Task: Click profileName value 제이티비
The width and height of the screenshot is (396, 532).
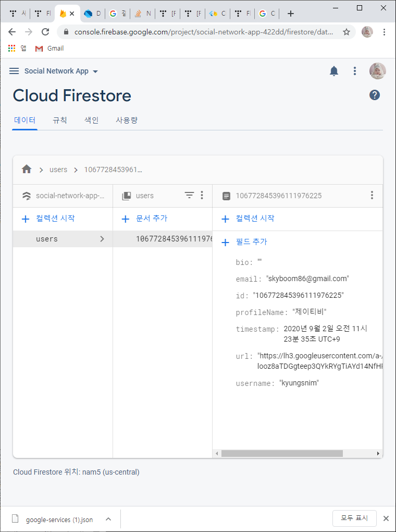Action: [309, 312]
